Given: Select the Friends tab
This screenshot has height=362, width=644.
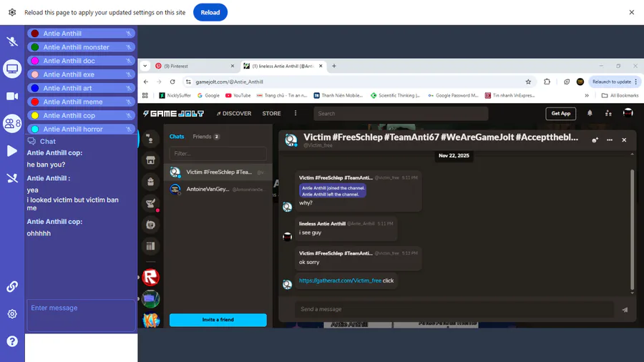Looking at the screenshot, I should pos(206,136).
